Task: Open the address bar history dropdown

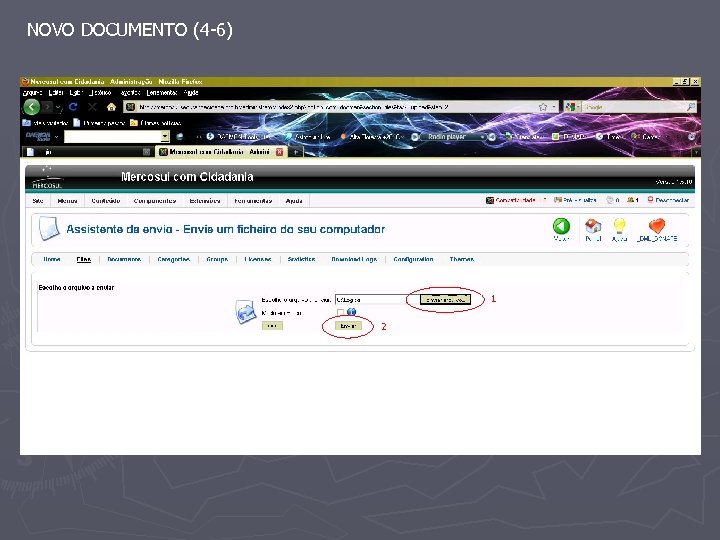Action: pyautogui.click(x=554, y=107)
